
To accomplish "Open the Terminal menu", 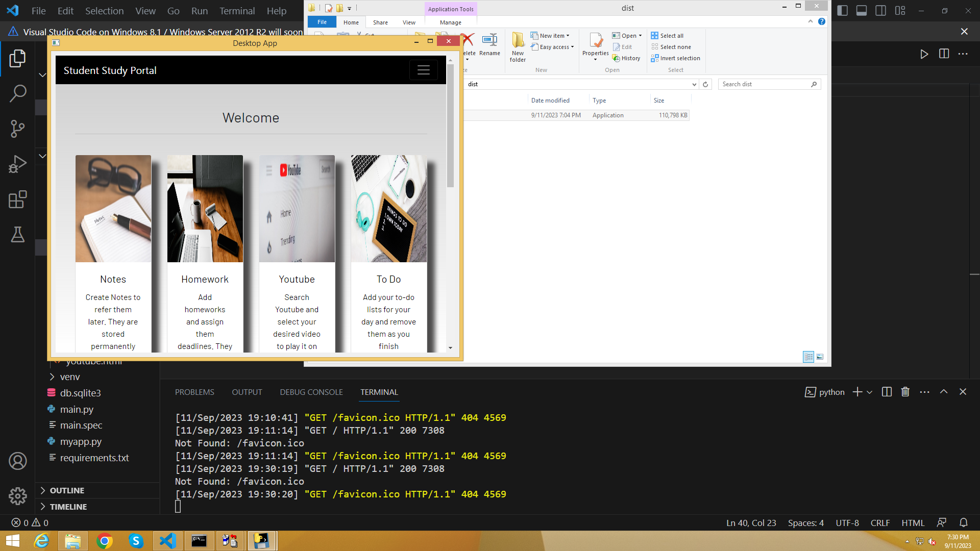I will tap(237, 11).
